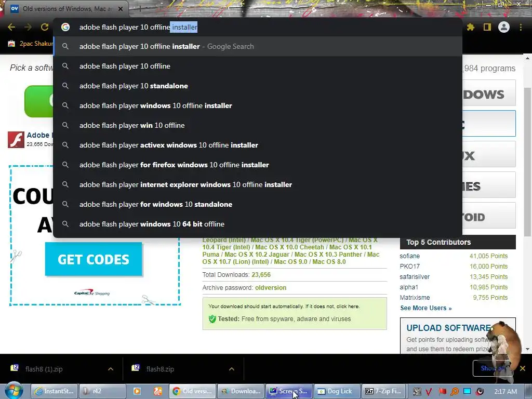This screenshot has height=399, width=532.
Task: Switch to Screen S... taskbar item
Action: (x=289, y=391)
